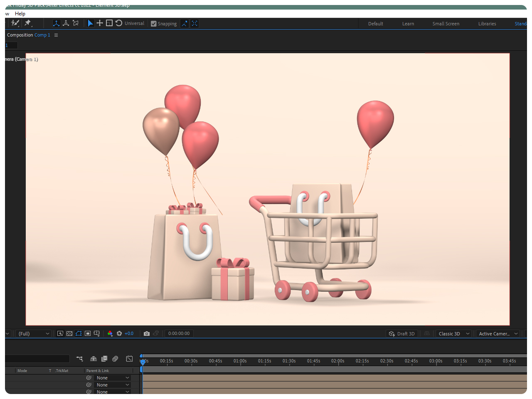The image size is (532, 399).
Task: Choose the Local Axis mode icon
Action: [x=56, y=23]
